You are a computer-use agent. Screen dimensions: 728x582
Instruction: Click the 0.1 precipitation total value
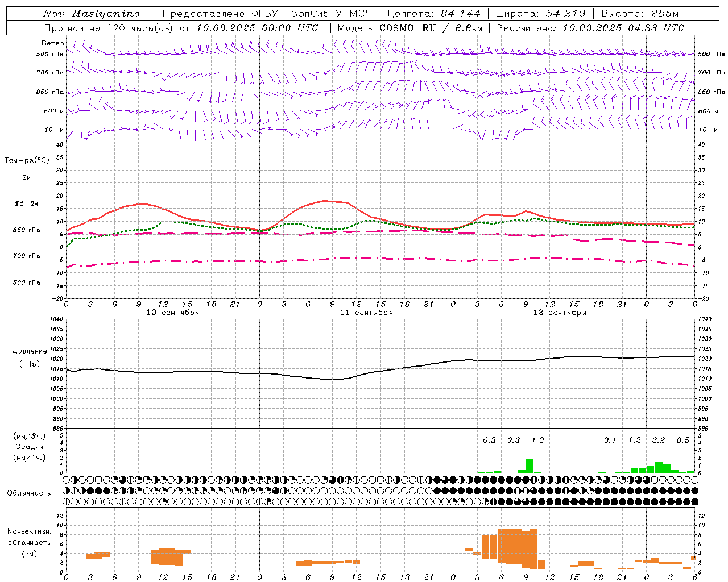(x=610, y=440)
